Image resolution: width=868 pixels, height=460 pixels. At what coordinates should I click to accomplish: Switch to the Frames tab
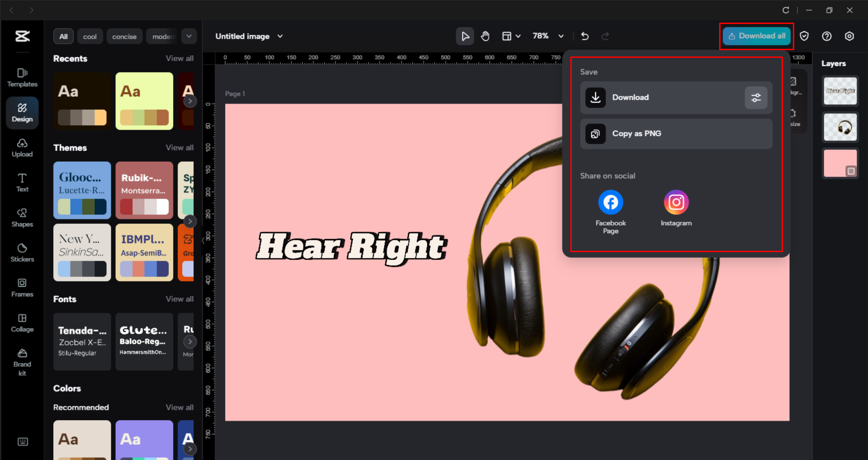click(22, 288)
